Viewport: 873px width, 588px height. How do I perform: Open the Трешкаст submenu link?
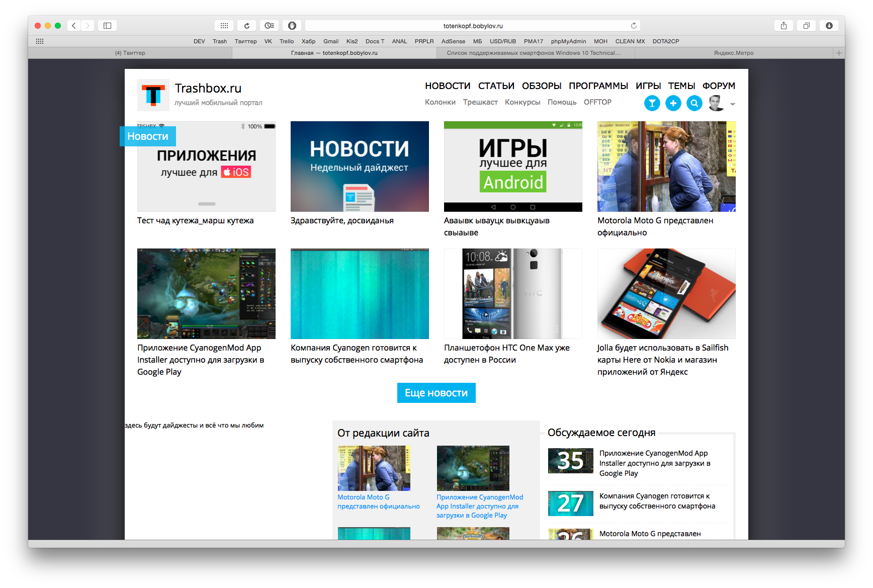pyautogui.click(x=480, y=102)
